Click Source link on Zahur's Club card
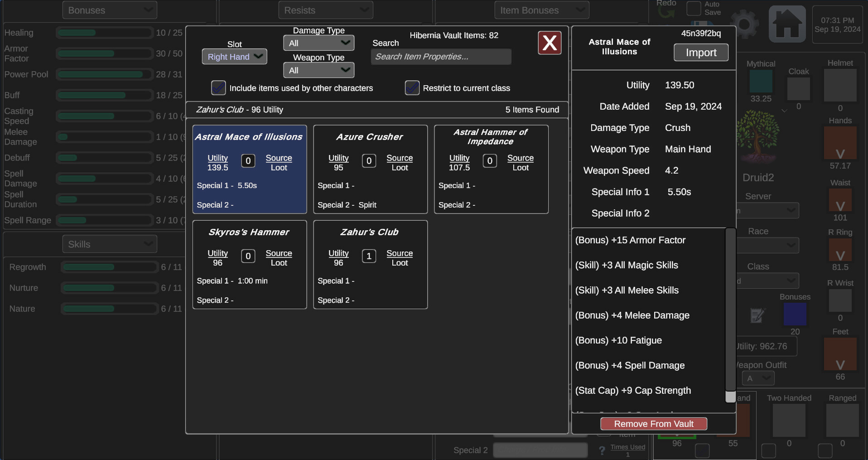This screenshot has height=460, width=868. click(x=400, y=253)
